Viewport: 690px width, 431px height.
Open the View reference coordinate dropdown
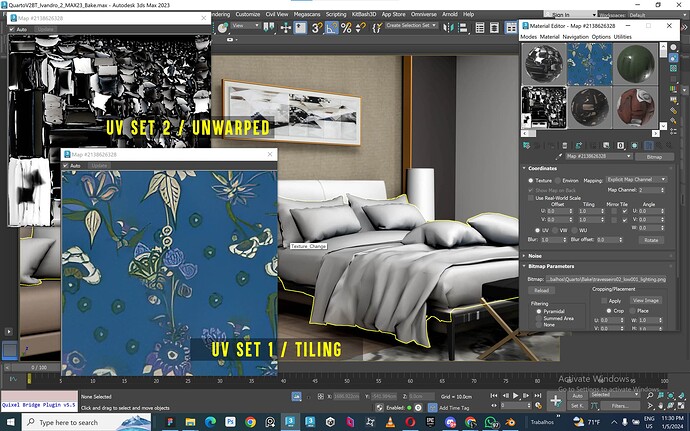pyautogui.click(x=246, y=26)
